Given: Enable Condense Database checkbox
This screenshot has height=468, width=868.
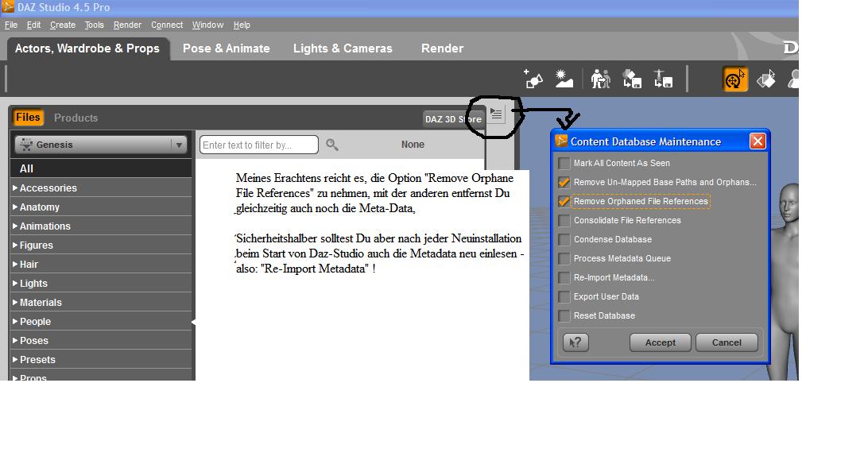Looking at the screenshot, I should [564, 239].
